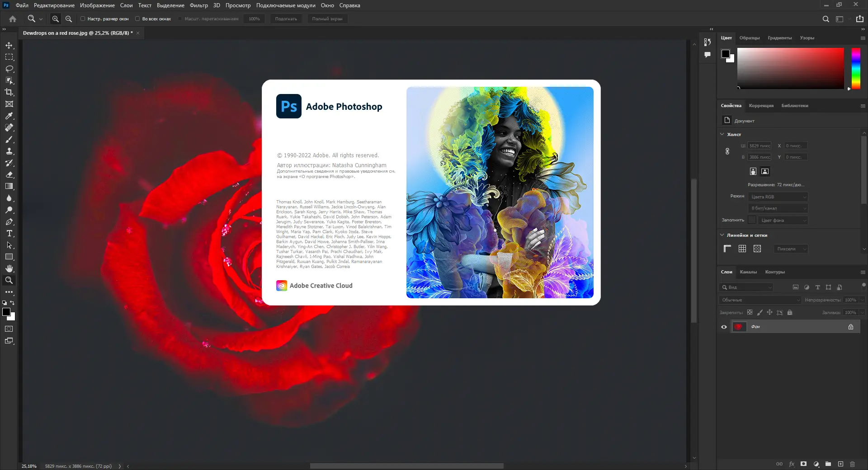Image resolution: width=868 pixels, height=470 pixels.
Task: Collapse the Холст section
Action: [x=722, y=134]
